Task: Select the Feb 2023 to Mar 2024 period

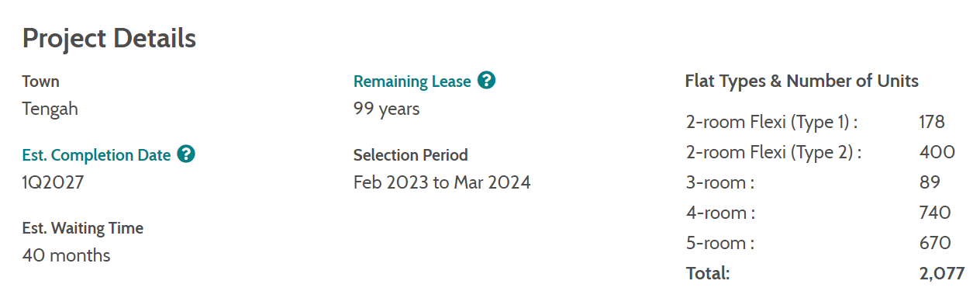Action: (x=442, y=183)
